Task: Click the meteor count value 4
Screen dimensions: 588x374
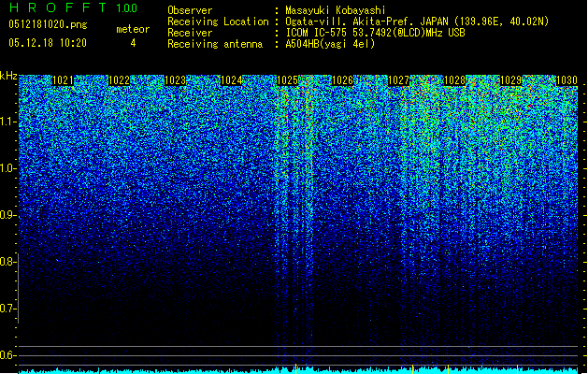Action: [133, 43]
